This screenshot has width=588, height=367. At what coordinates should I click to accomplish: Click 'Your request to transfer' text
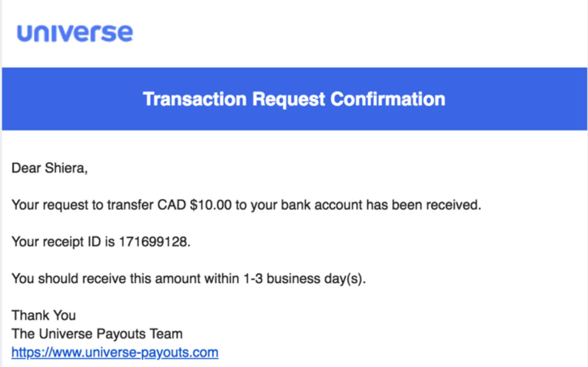pyautogui.click(x=82, y=205)
